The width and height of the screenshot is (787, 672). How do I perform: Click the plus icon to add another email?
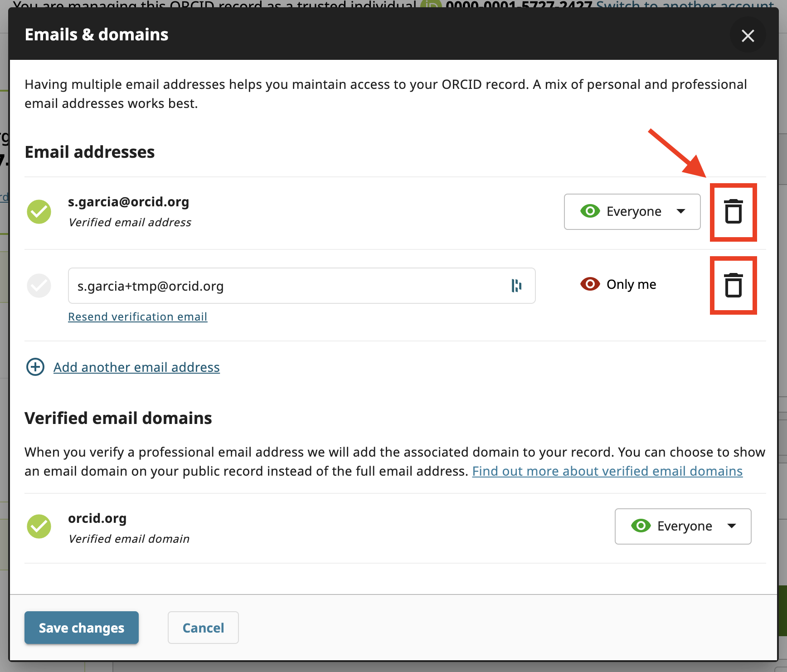(x=35, y=367)
